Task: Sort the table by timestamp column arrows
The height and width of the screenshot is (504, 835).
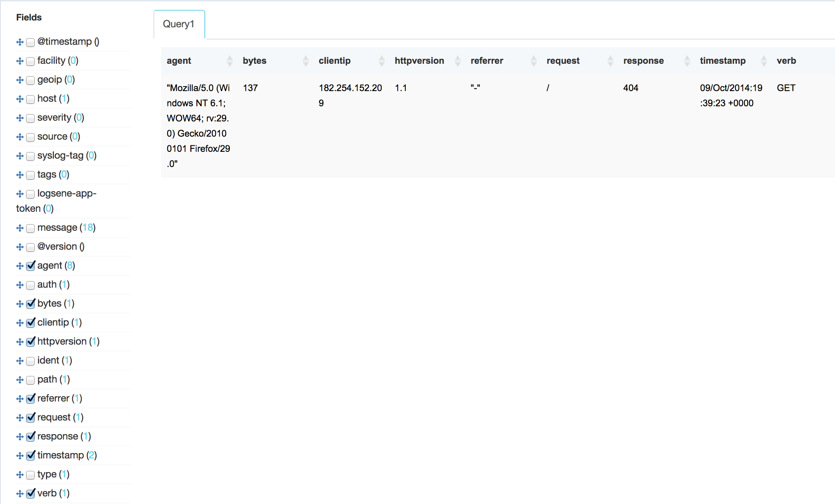Action: click(764, 61)
